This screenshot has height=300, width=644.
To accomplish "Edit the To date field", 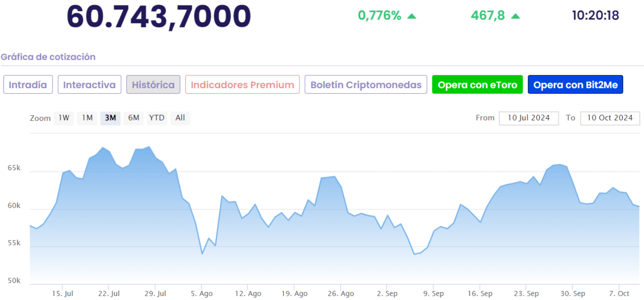I will point(610,118).
